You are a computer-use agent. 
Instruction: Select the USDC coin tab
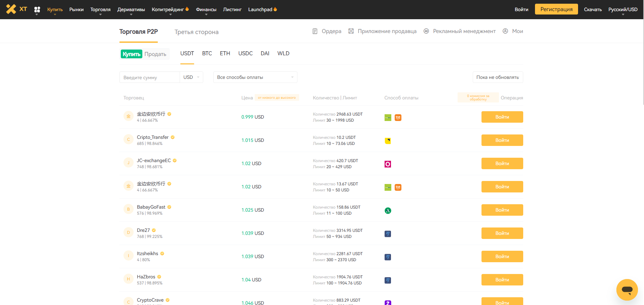pyautogui.click(x=246, y=53)
